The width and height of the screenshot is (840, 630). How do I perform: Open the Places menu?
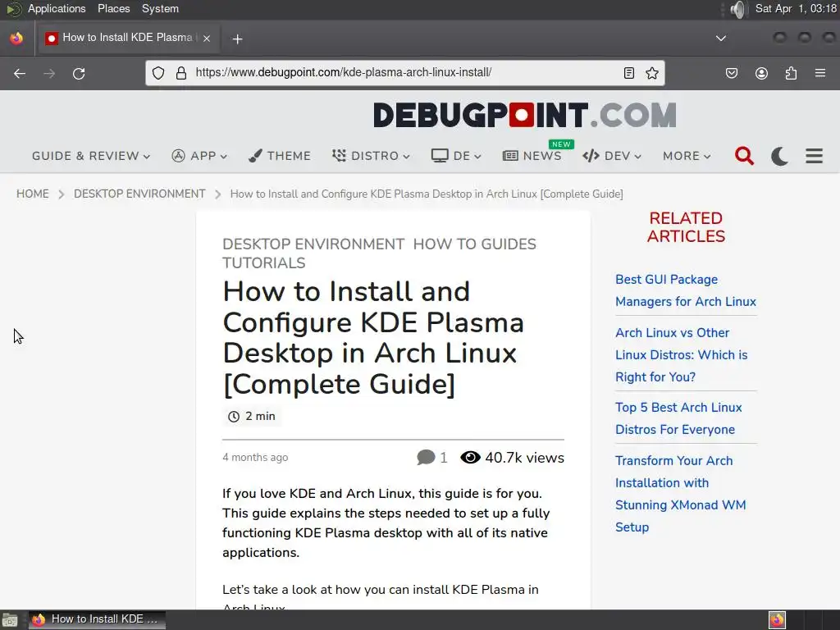coord(113,8)
